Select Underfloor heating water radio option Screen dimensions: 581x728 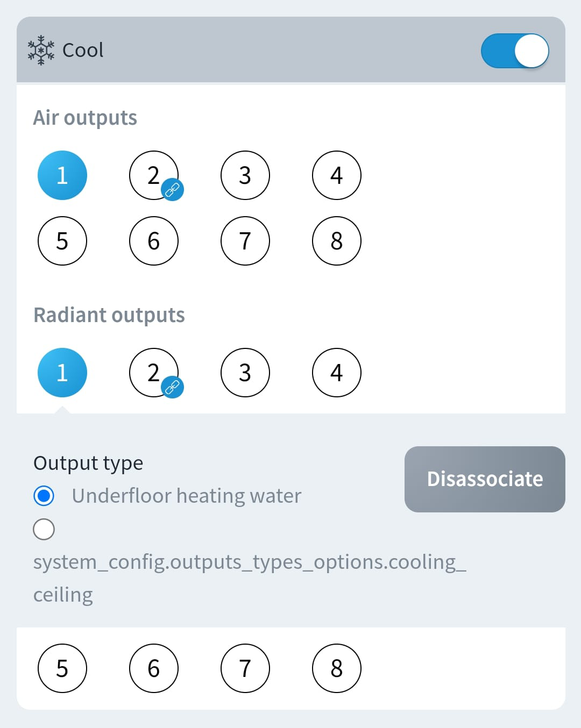[x=44, y=496]
